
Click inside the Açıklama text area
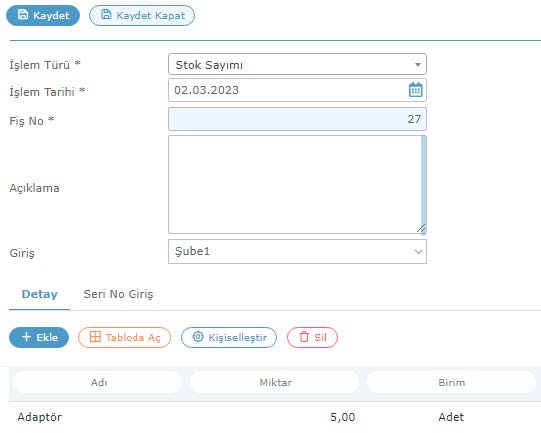[x=295, y=184]
